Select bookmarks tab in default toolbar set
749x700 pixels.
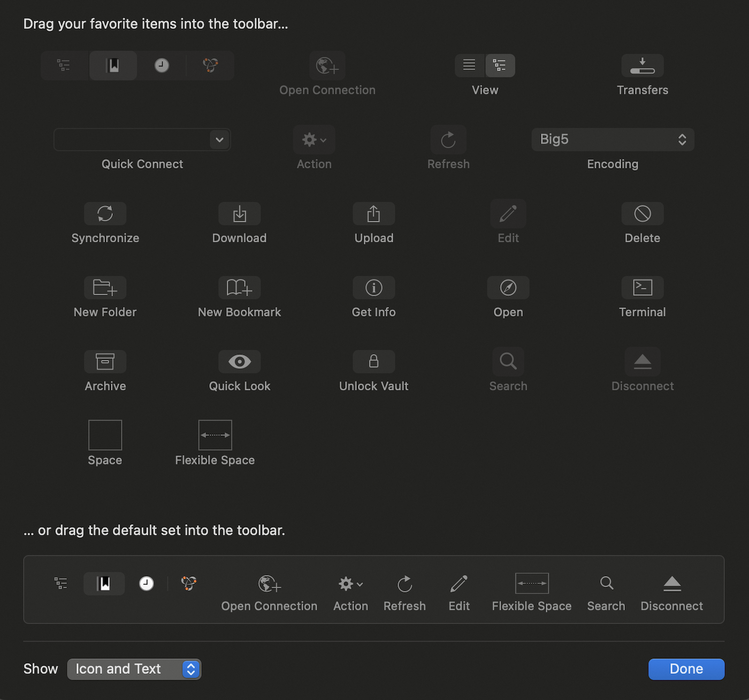[x=104, y=583]
